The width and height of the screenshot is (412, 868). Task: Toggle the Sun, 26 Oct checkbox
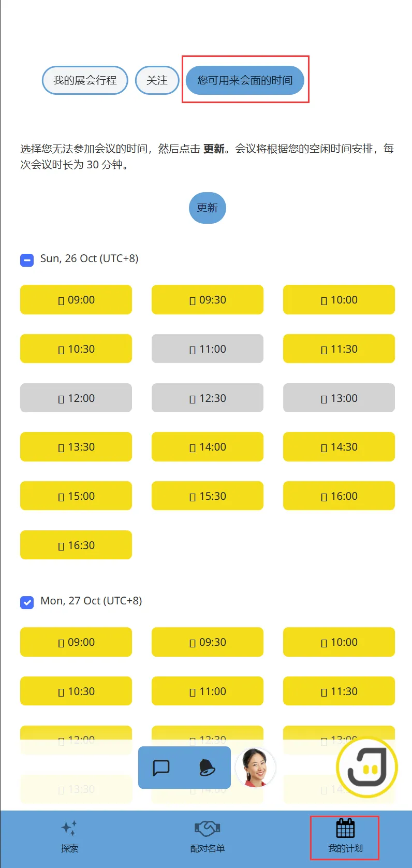click(x=27, y=259)
